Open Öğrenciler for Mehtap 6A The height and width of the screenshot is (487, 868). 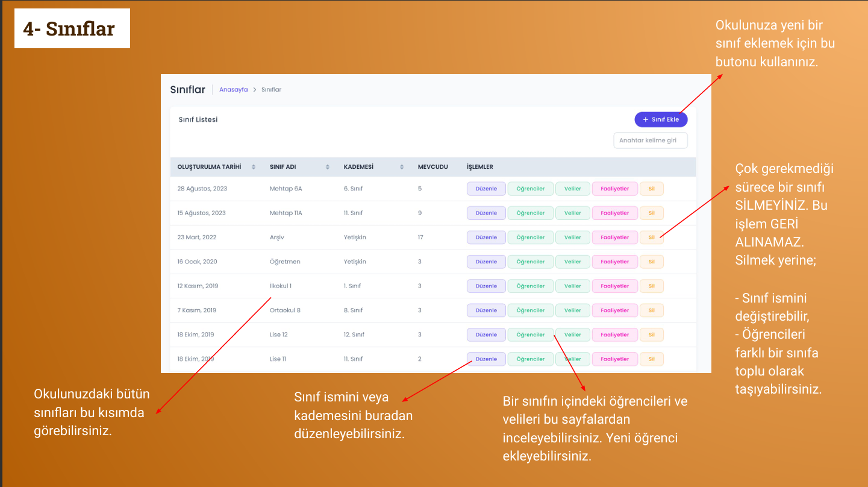(531, 189)
